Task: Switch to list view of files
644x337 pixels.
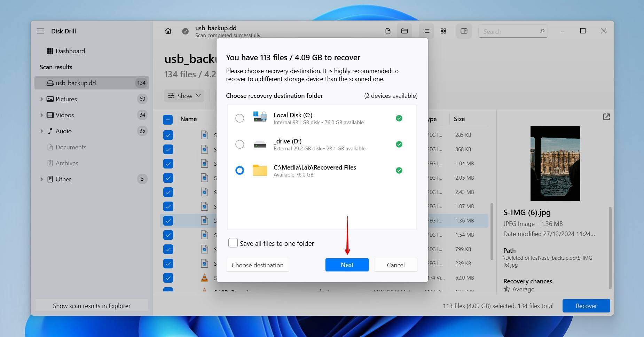Action: pyautogui.click(x=426, y=31)
